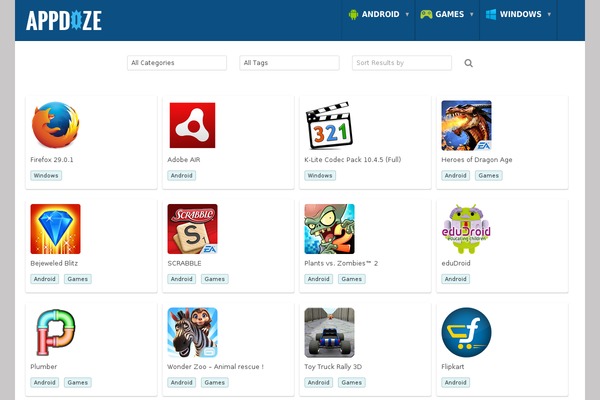Open the Heroes of Dragon Age title link
The image size is (600, 400).
click(476, 160)
